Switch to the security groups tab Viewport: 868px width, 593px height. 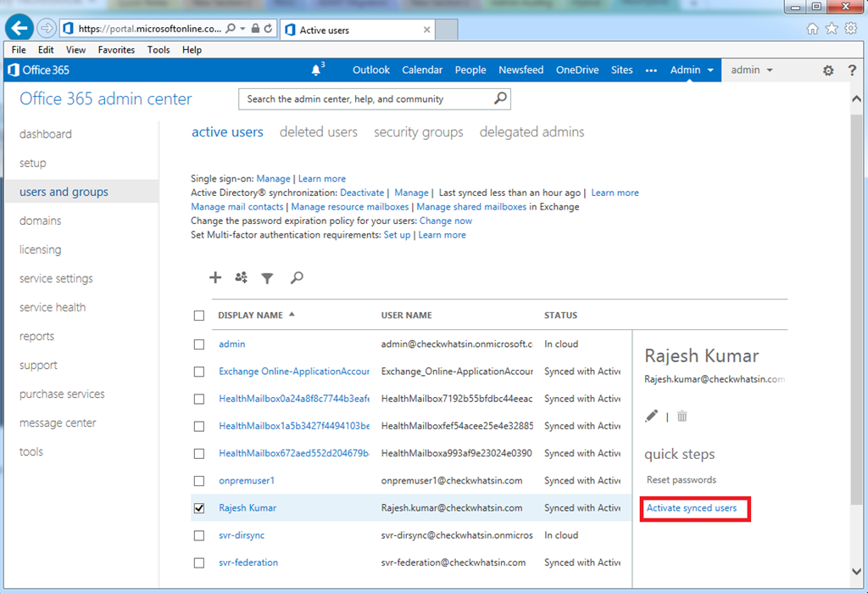419,131
